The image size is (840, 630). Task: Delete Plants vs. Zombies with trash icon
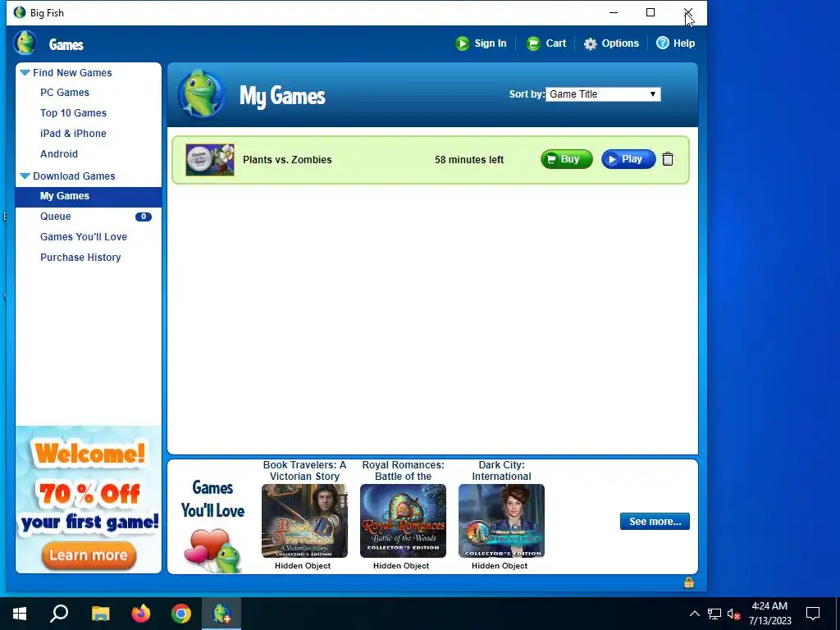(668, 159)
